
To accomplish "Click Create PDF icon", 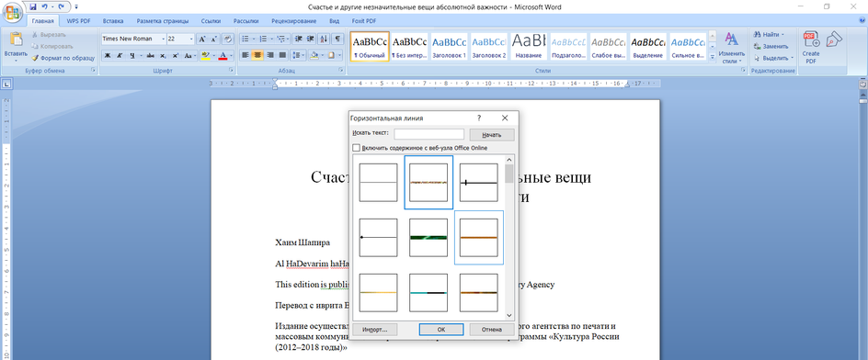I will pos(811,48).
